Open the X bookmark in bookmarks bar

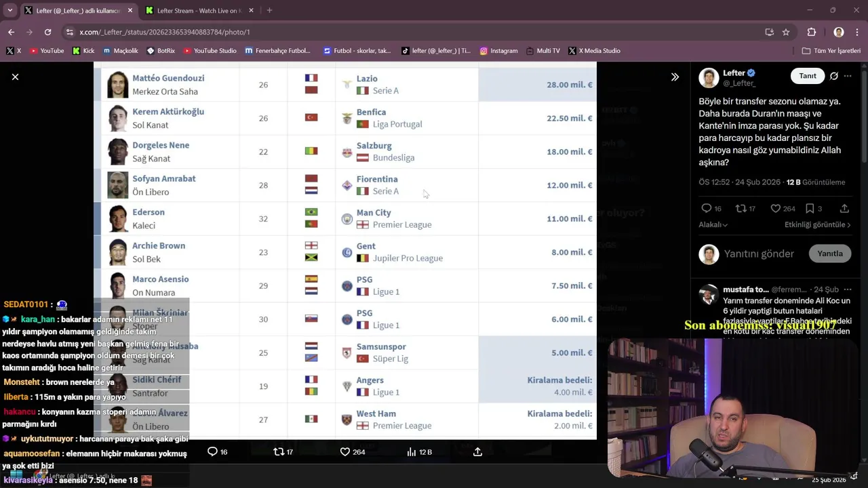click(x=14, y=51)
